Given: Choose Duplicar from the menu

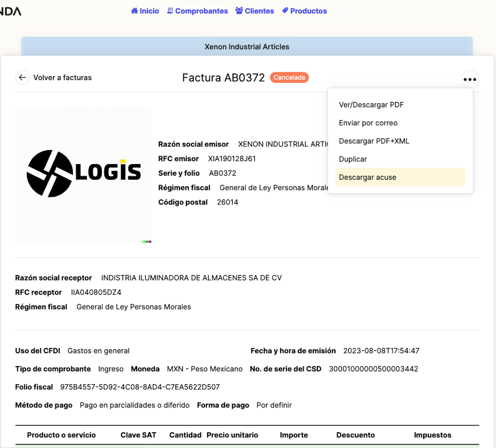Looking at the screenshot, I should point(400,159).
